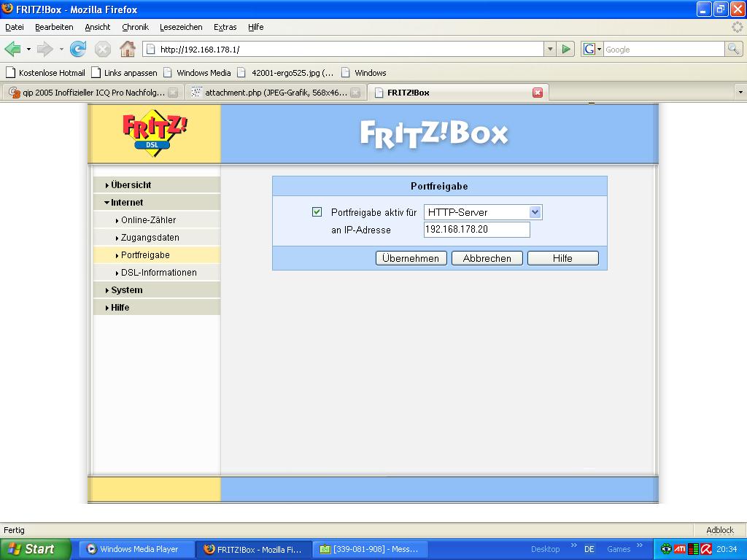Click the stop loading icon

coord(102,49)
